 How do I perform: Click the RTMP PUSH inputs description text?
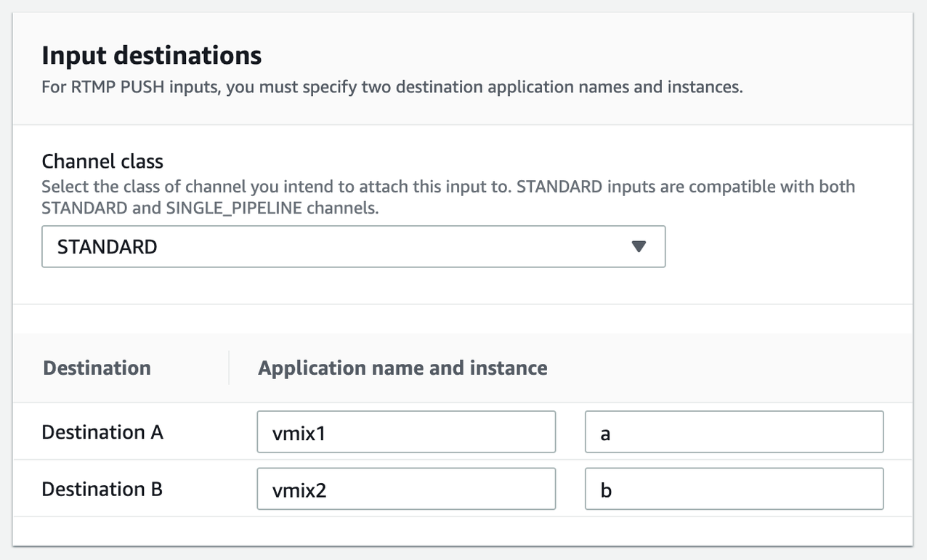coord(392,88)
